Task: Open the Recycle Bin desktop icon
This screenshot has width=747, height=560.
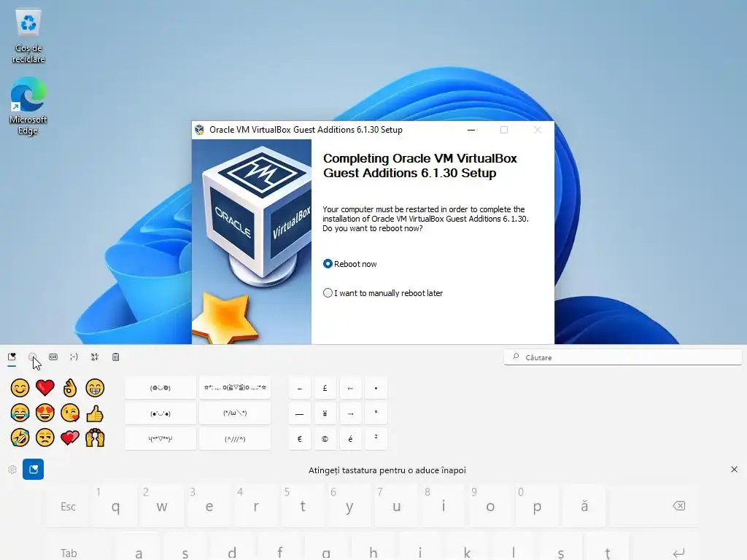Action: [28, 36]
